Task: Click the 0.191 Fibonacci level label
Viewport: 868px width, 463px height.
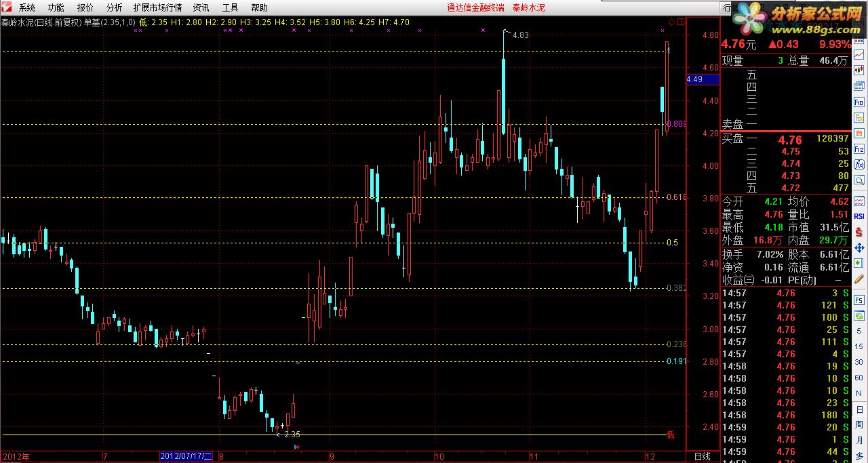Action: click(677, 361)
